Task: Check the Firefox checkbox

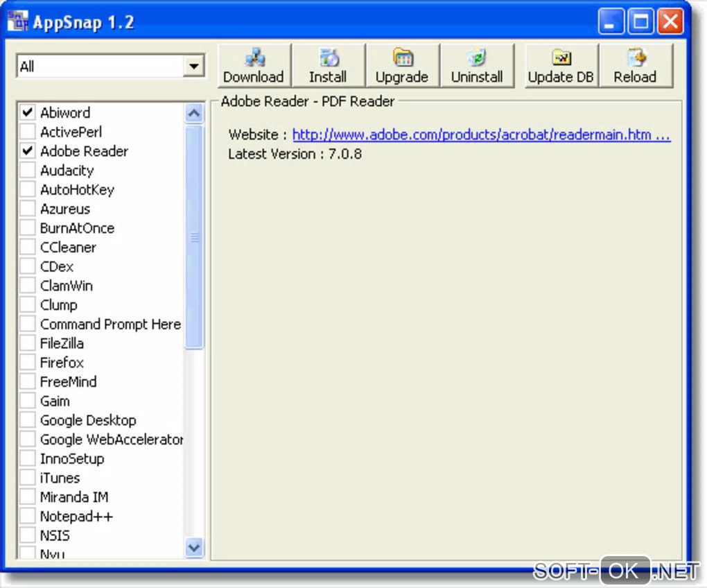Action: click(28, 362)
